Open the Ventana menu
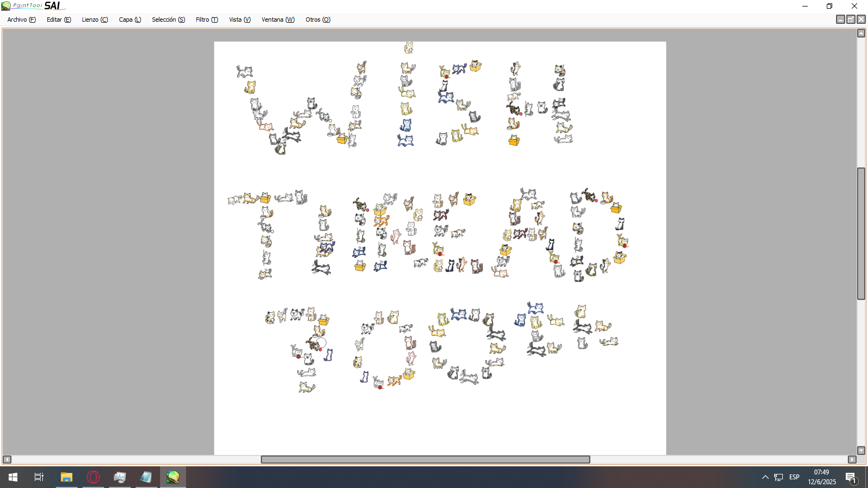 (278, 20)
